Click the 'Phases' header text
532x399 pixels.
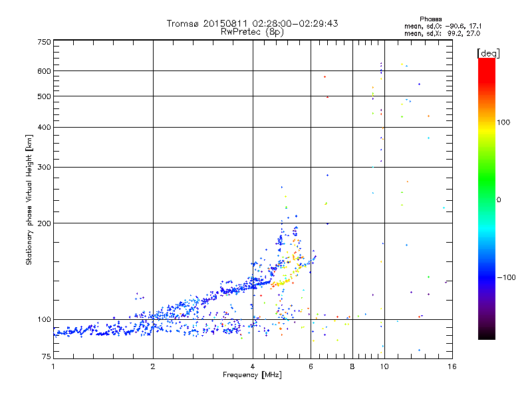coord(430,19)
